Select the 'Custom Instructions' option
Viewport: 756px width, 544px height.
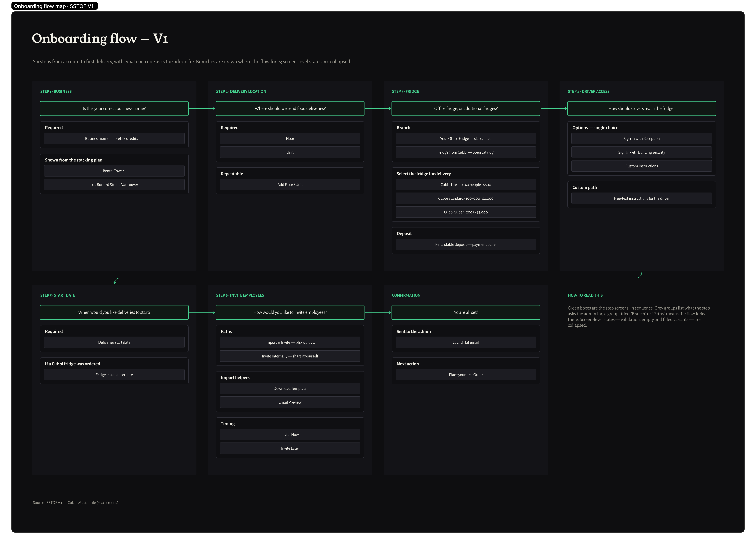[642, 166]
